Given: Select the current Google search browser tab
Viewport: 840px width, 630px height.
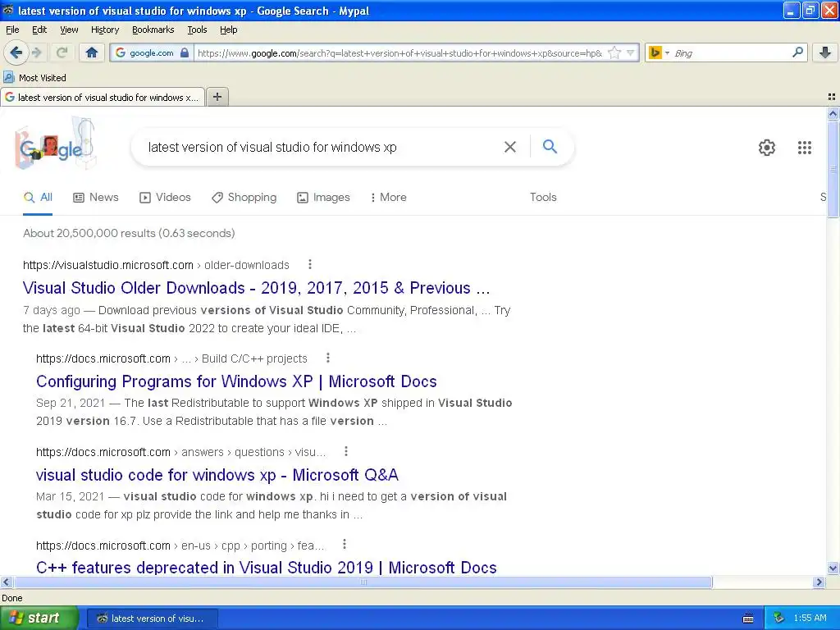Looking at the screenshot, I should coord(103,97).
